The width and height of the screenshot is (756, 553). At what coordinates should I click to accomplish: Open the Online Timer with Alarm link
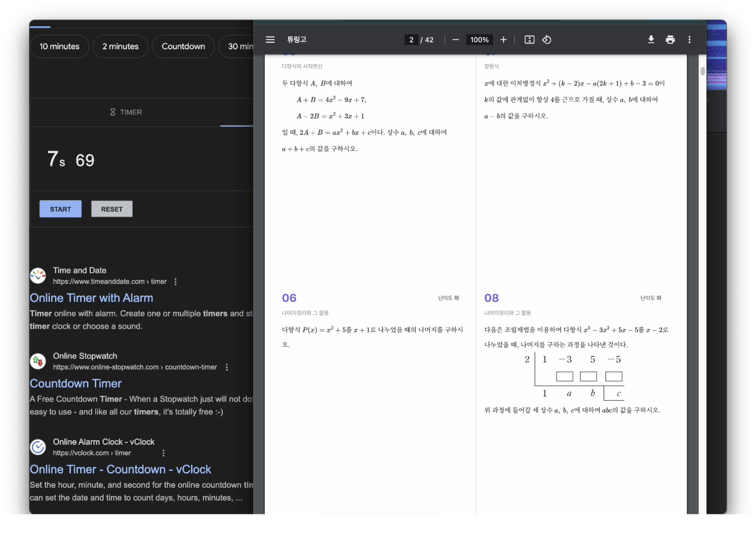91,298
